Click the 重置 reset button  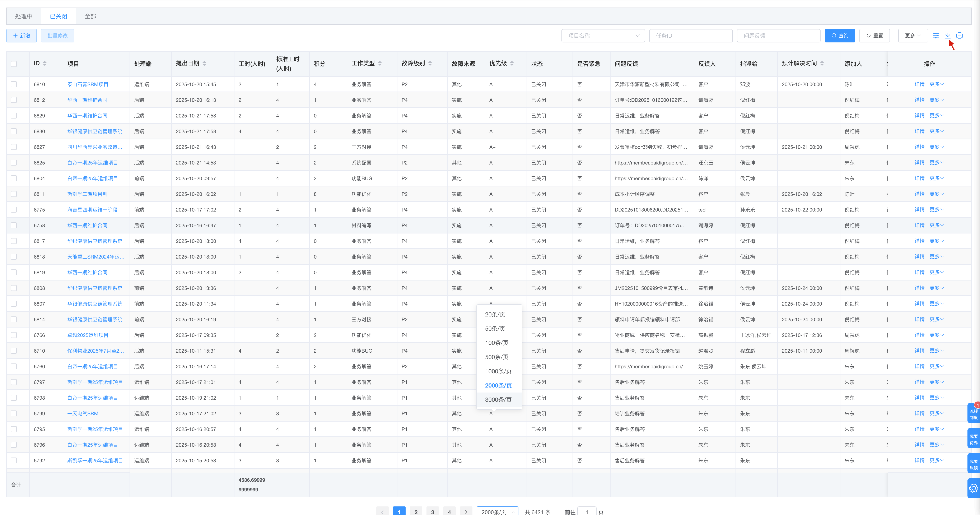(x=874, y=36)
